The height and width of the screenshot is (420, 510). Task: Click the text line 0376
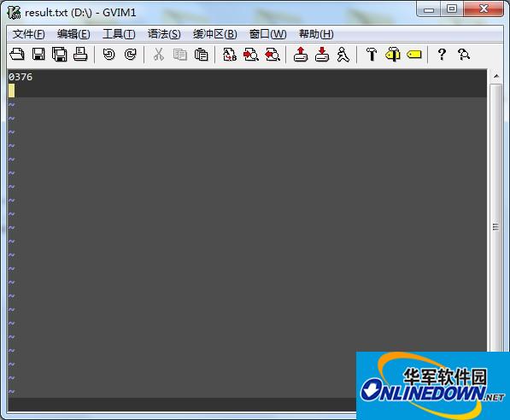click(x=21, y=77)
